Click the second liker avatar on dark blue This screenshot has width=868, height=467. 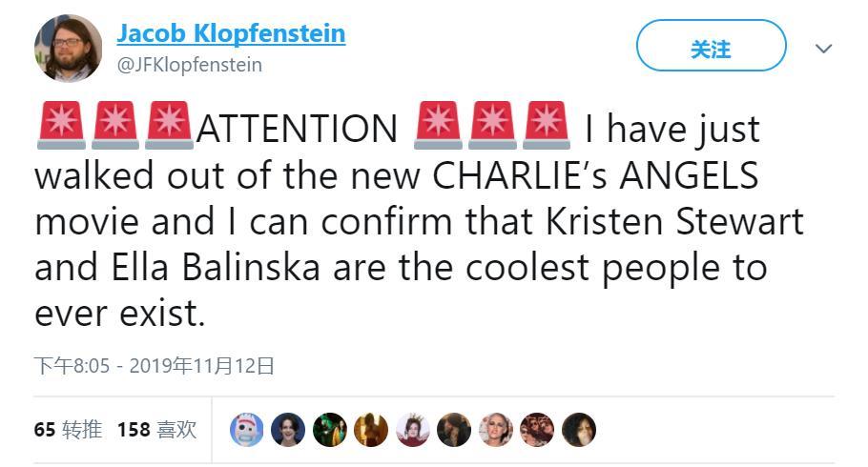click(x=288, y=431)
